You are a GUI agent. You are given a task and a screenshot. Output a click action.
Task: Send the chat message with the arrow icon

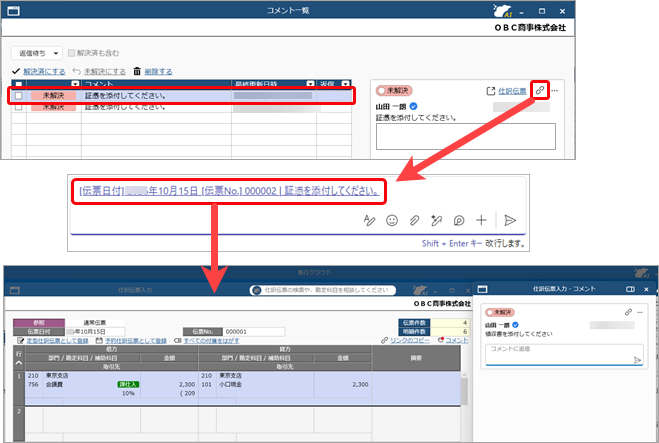(510, 220)
